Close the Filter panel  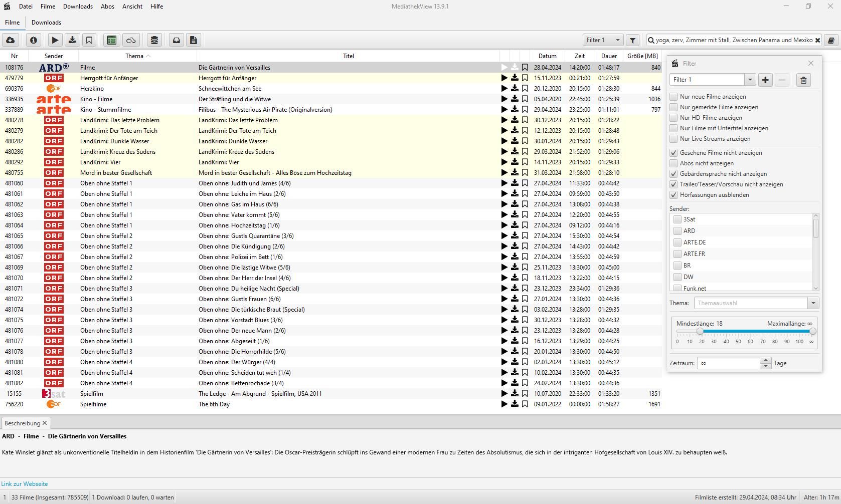[x=811, y=63]
